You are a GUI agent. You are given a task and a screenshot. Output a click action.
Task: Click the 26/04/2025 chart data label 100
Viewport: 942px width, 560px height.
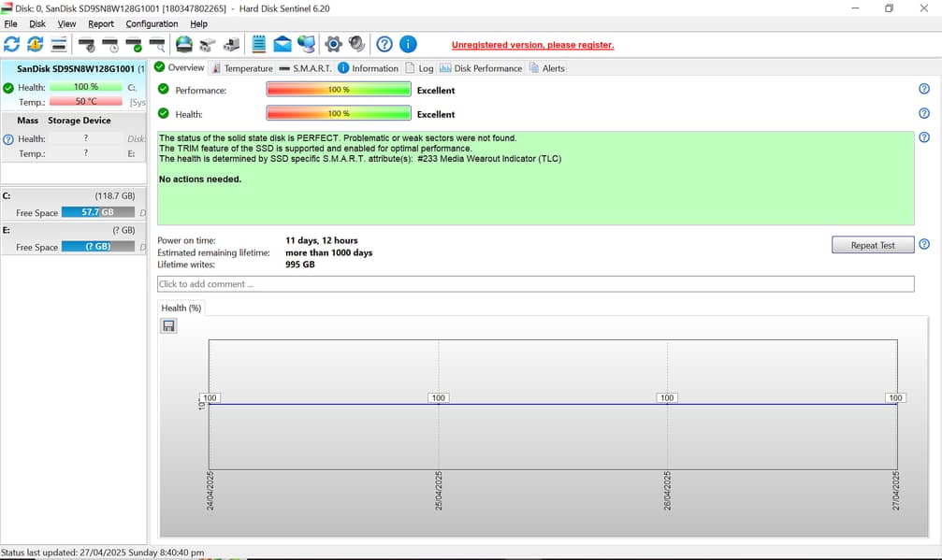[x=667, y=398]
